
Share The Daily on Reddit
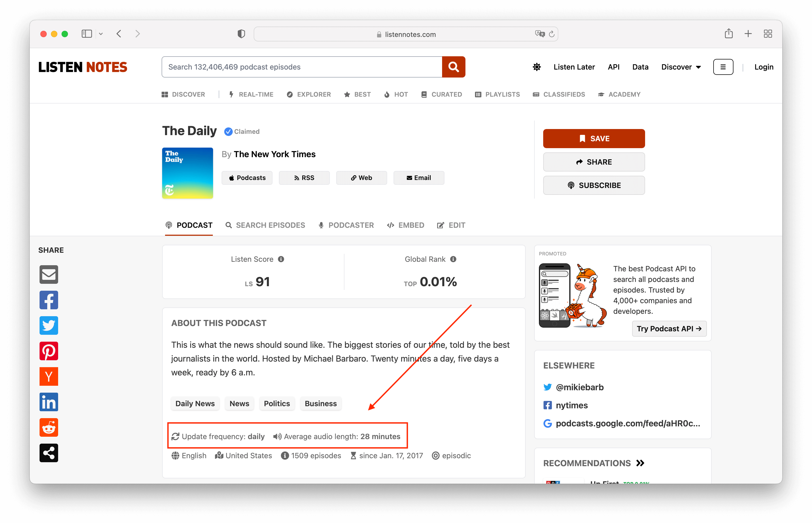[x=49, y=427]
